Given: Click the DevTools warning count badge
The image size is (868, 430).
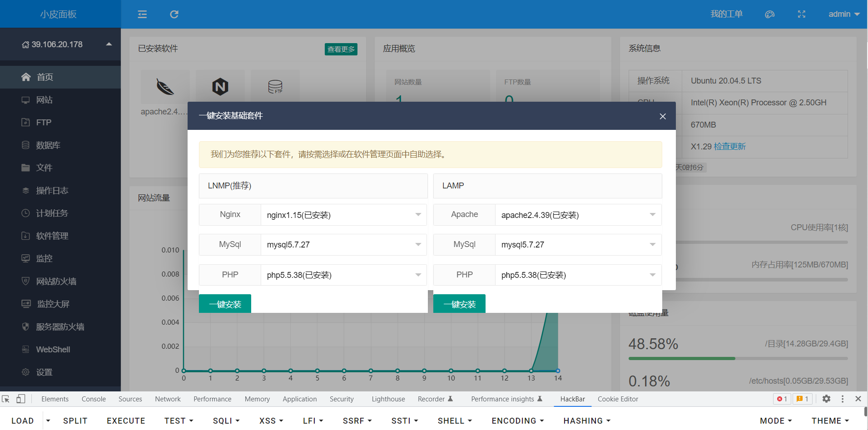Looking at the screenshot, I should 803,399.
